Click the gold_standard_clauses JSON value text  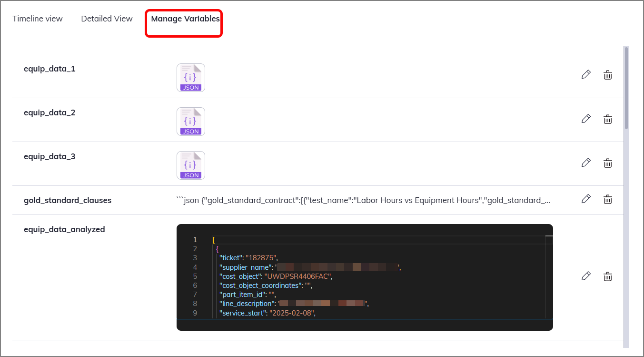364,200
